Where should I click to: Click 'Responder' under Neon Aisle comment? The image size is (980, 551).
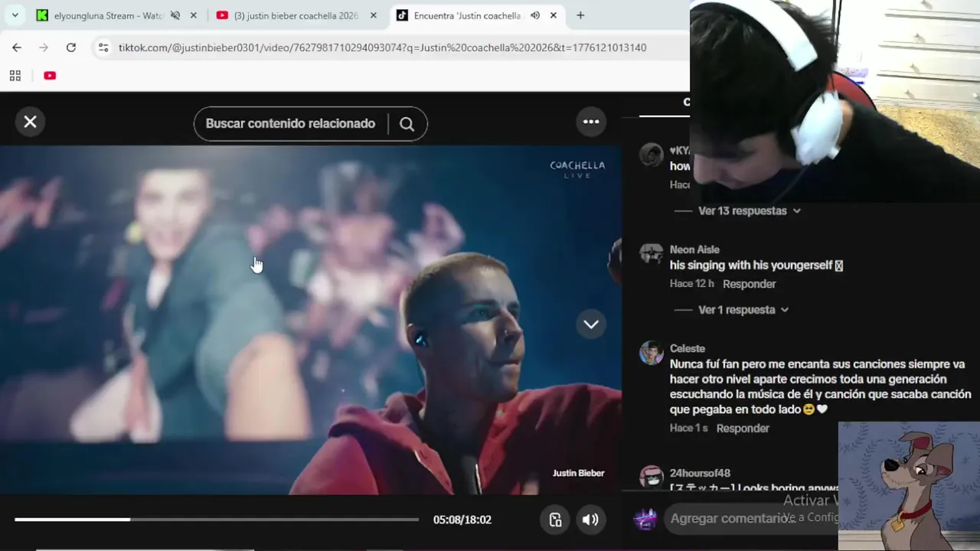[x=749, y=284]
